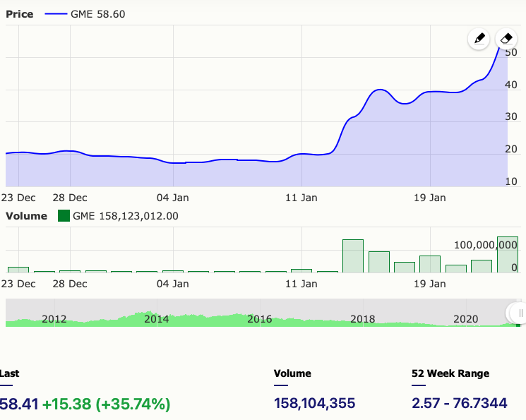This screenshot has width=526, height=420.
Task: Click the 2014 label in navigator
Action: 156,318
